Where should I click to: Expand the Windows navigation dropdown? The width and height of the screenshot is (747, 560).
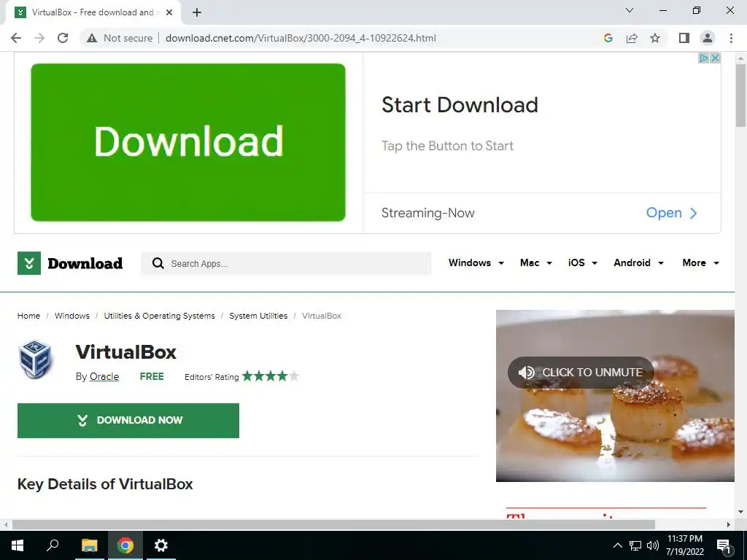pyautogui.click(x=476, y=262)
